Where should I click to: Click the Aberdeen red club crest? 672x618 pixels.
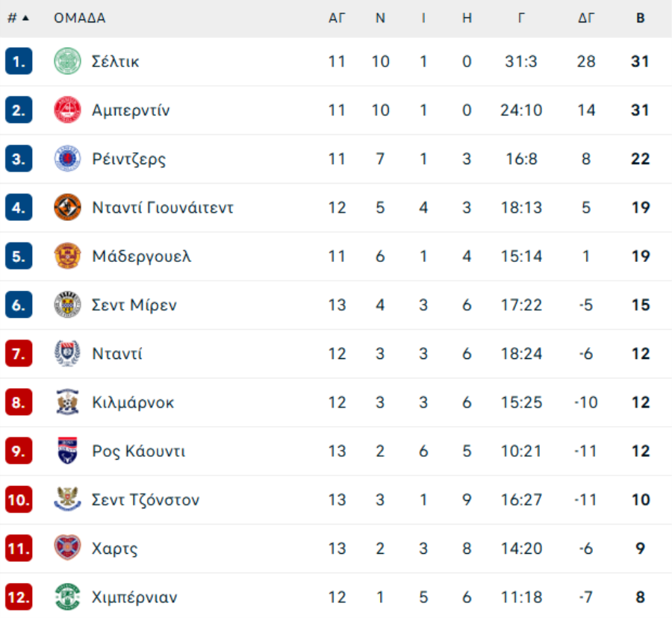coord(67,110)
